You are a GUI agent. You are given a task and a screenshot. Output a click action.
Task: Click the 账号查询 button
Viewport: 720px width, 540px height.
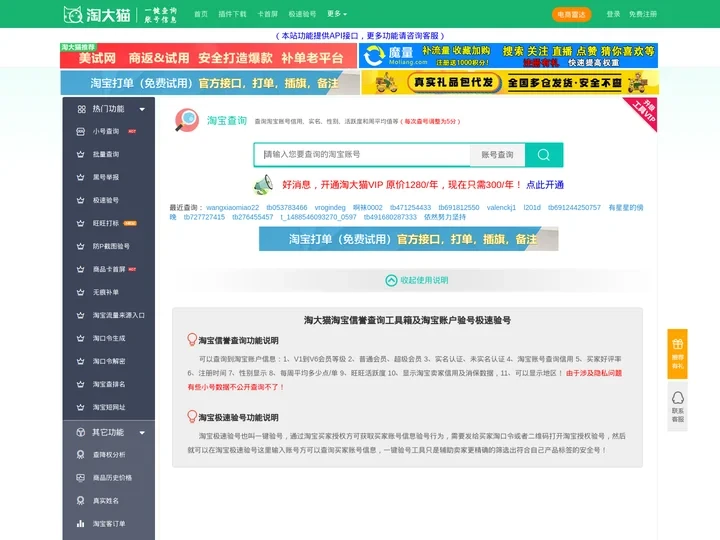pos(497,155)
